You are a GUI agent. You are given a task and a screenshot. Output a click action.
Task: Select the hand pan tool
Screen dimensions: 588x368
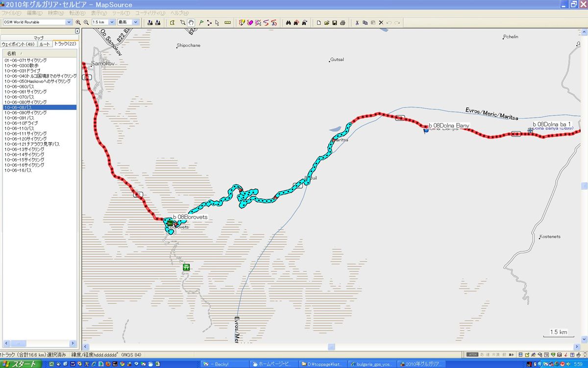[191, 23]
